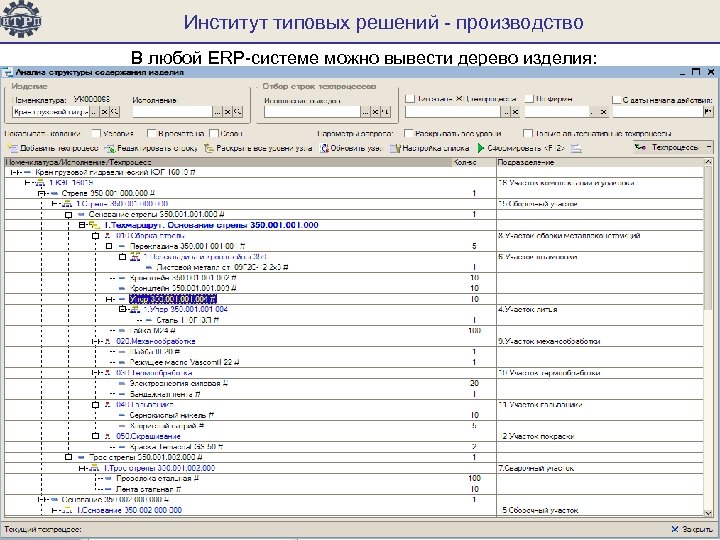This screenshot has width=720, height=540.
Task: Click the operation icon of 020.Механообработка row
Action: point(108,341)
